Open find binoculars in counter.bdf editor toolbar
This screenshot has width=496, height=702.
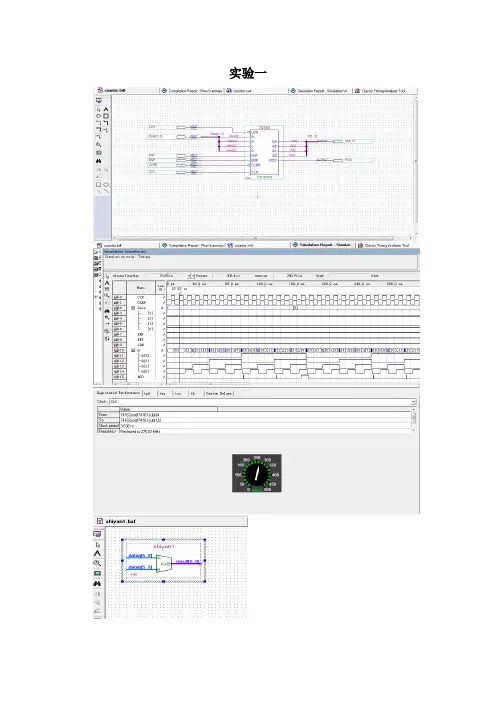coord(98,161)
